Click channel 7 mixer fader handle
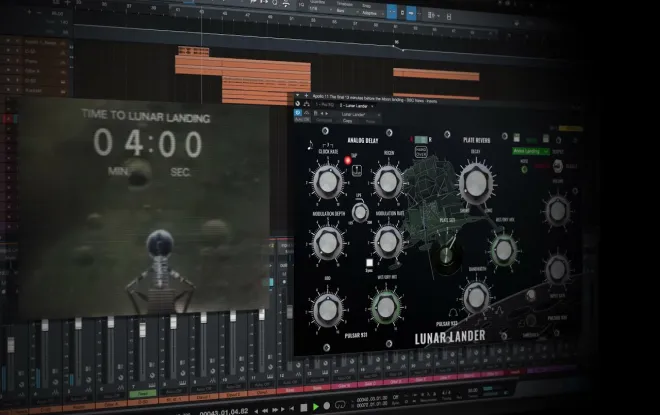 [142, 329]
